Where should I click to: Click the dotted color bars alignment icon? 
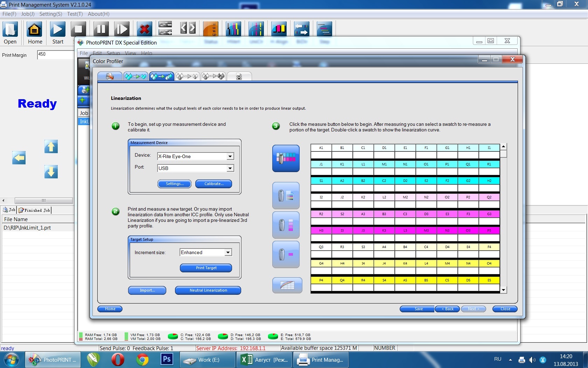tap(256, 29)
